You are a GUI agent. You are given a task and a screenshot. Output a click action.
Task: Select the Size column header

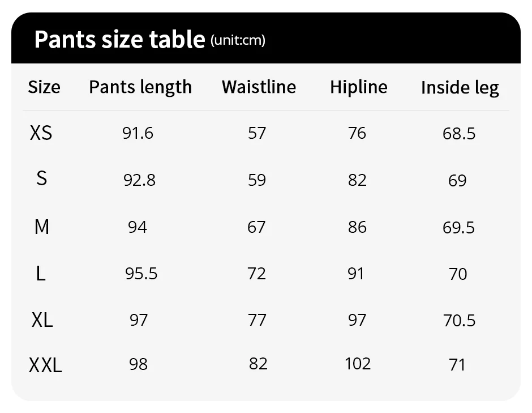click(x=44, y=87)
